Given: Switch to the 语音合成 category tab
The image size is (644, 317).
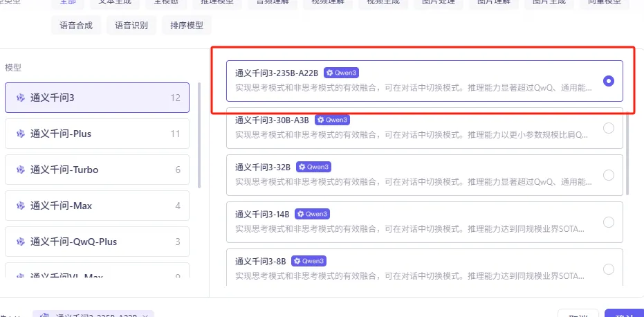Looking at the screenshot, I should pyautogui.click(x=76, y=26).
